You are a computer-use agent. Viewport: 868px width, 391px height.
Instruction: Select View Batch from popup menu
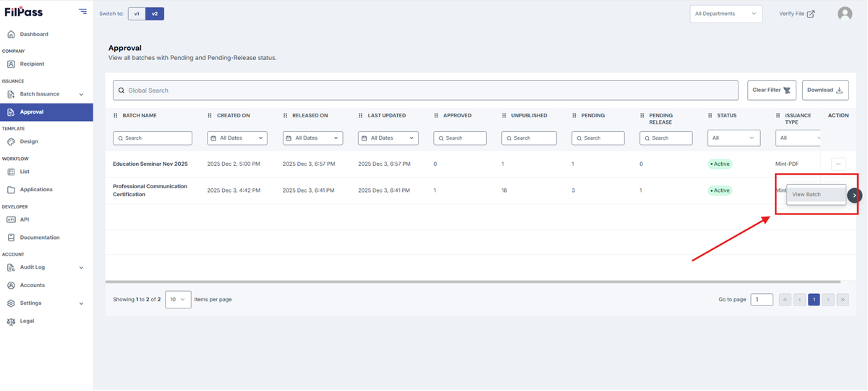[x=817, y=195]
